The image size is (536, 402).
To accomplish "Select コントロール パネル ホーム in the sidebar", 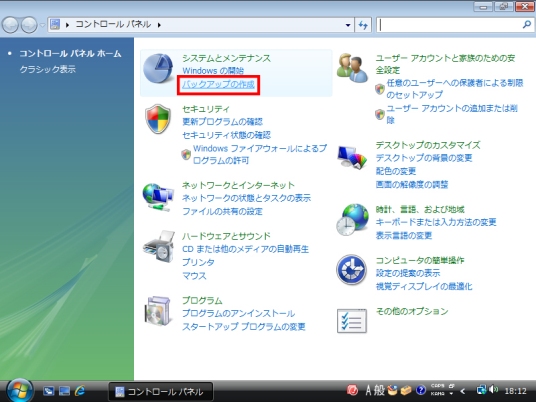I will (70, 54).
